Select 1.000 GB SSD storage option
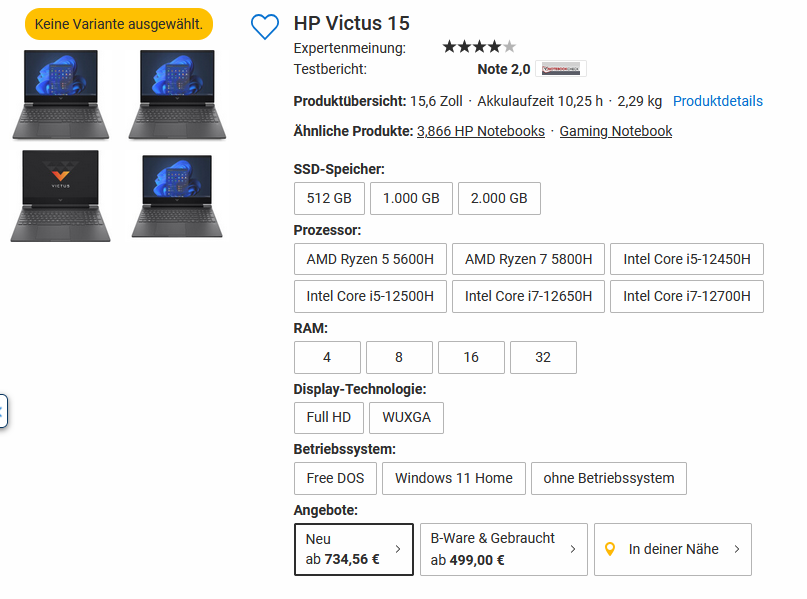 (x=411, y=198)
